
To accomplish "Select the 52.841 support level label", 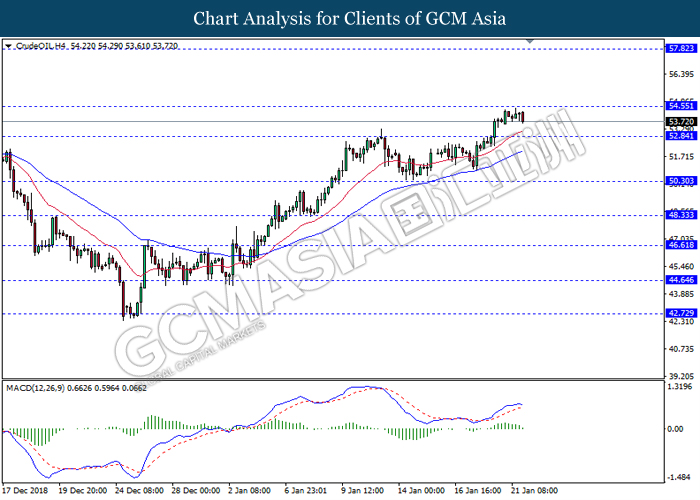I will pos(681,136).
